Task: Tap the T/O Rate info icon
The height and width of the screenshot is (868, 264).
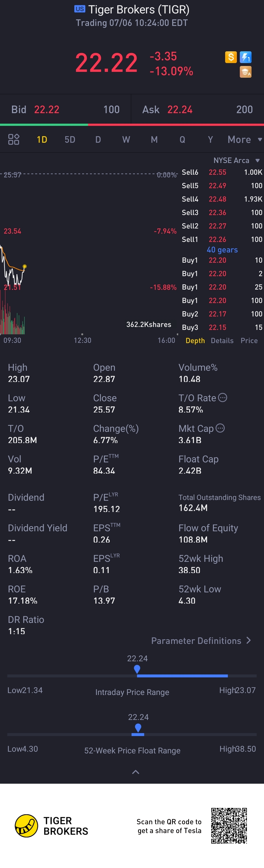Action: pyautogui.click(x=222, y=398)
